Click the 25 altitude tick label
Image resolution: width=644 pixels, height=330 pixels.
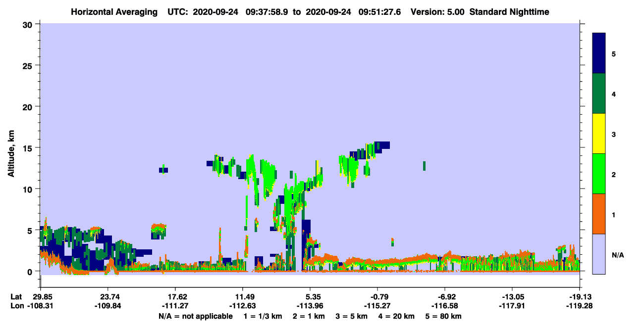point(29,65)
